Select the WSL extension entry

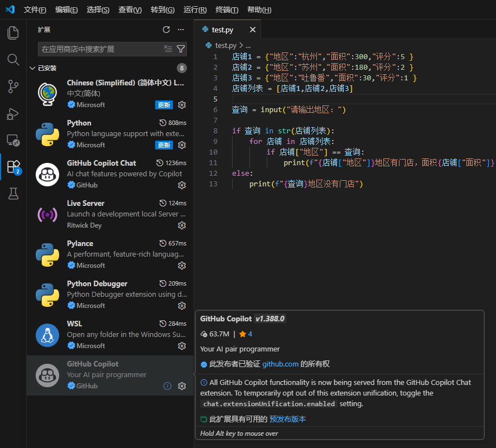tap(110, 335)
